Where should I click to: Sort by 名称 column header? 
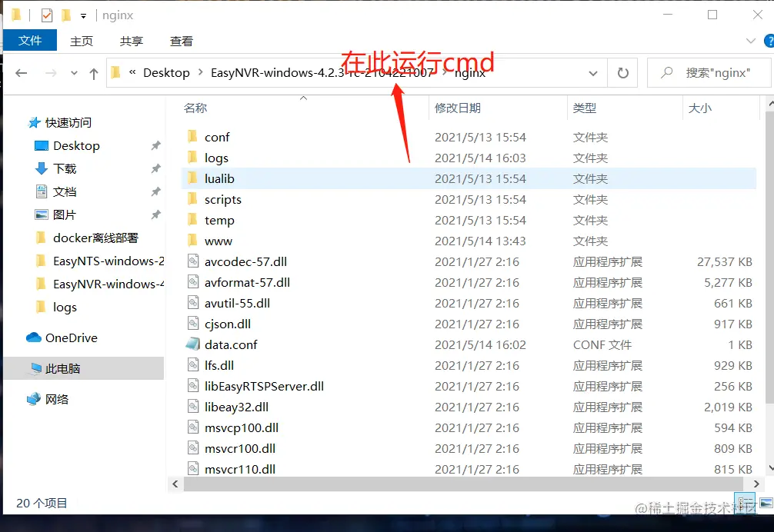(195, 108)
